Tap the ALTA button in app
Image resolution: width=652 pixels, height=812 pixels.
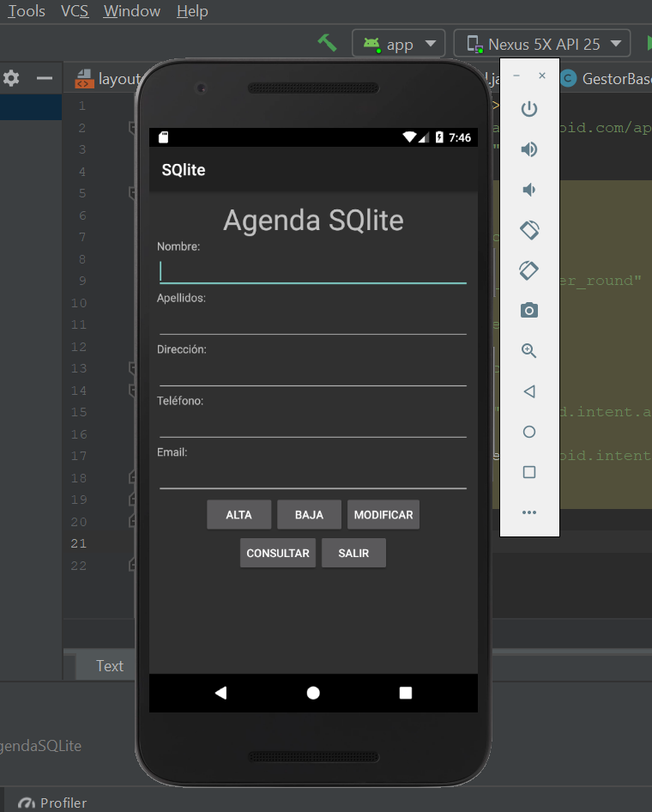[x=238, y=515]
